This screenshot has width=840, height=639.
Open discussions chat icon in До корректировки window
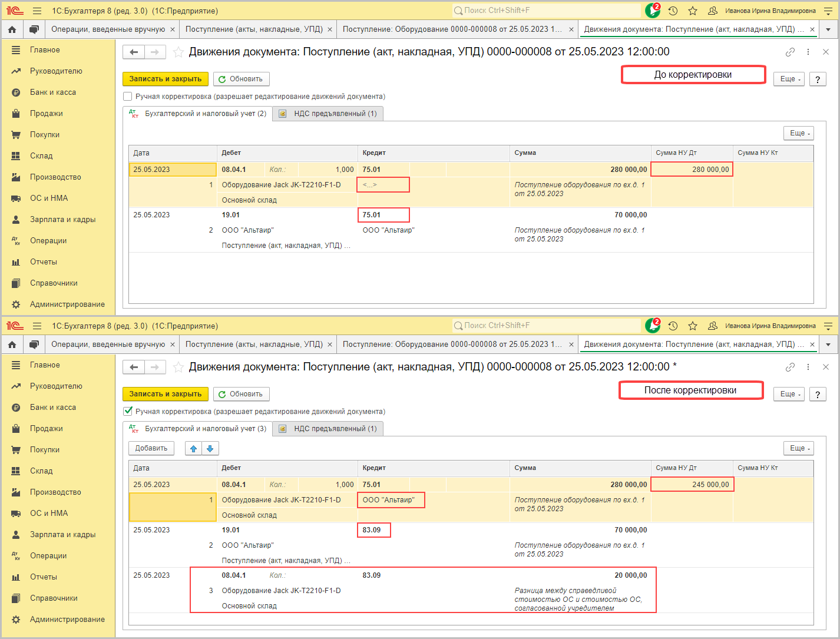click(x=34, y=29)
